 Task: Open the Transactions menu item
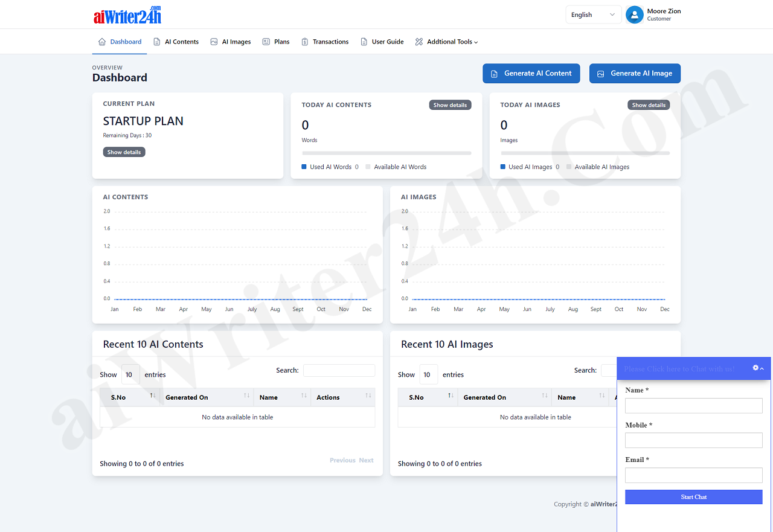[x=330, y=42]
